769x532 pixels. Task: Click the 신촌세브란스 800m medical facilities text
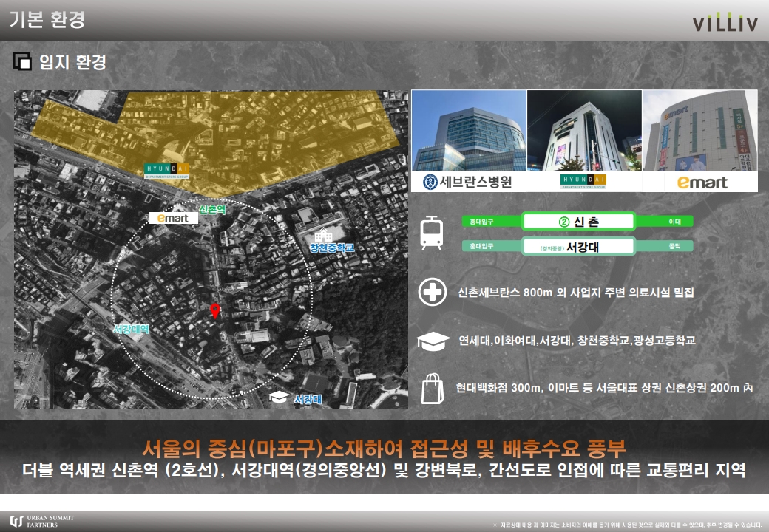coord(576,293)
